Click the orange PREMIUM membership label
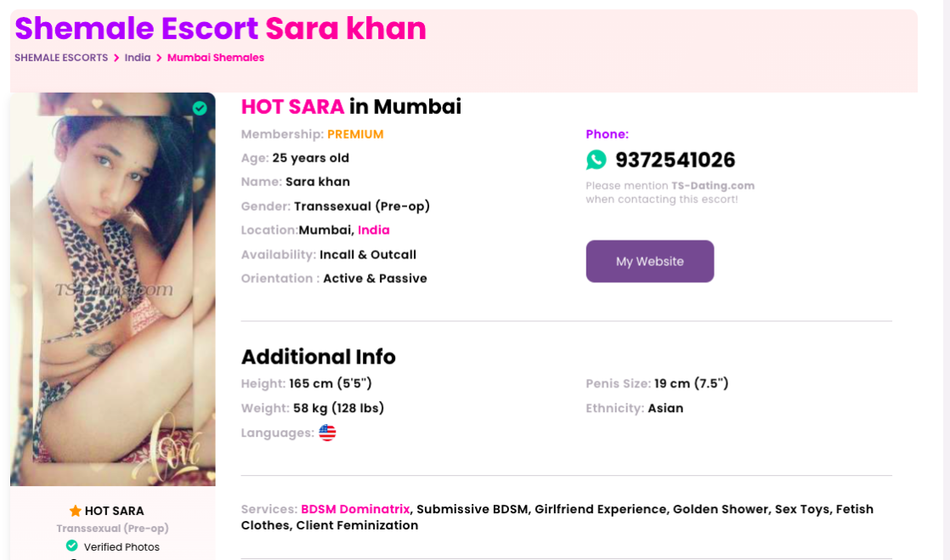This screenshot has height=560, width=950. coord(355,134)
